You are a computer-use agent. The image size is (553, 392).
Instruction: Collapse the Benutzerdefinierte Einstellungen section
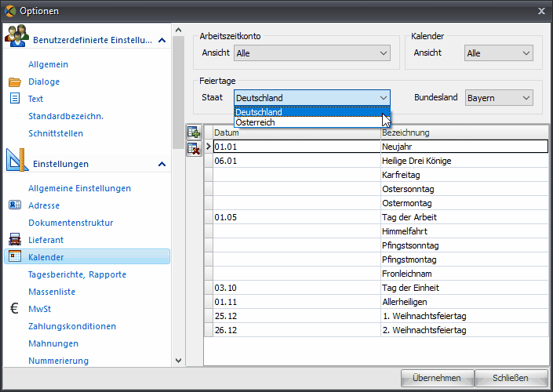pyautogui.click(x=162, y=40)
